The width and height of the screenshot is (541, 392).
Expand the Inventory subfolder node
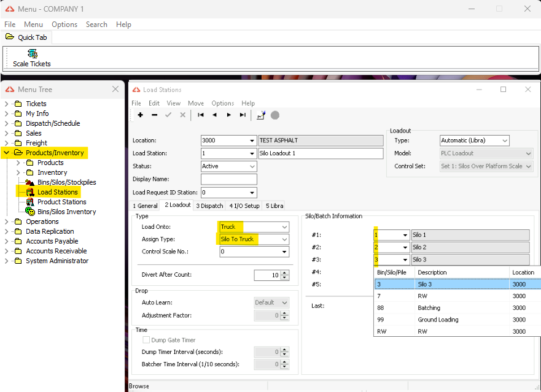(x=18, y=172)
